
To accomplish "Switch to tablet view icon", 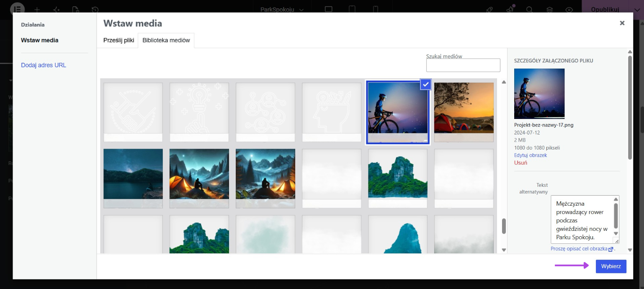I will pos(352,9).
